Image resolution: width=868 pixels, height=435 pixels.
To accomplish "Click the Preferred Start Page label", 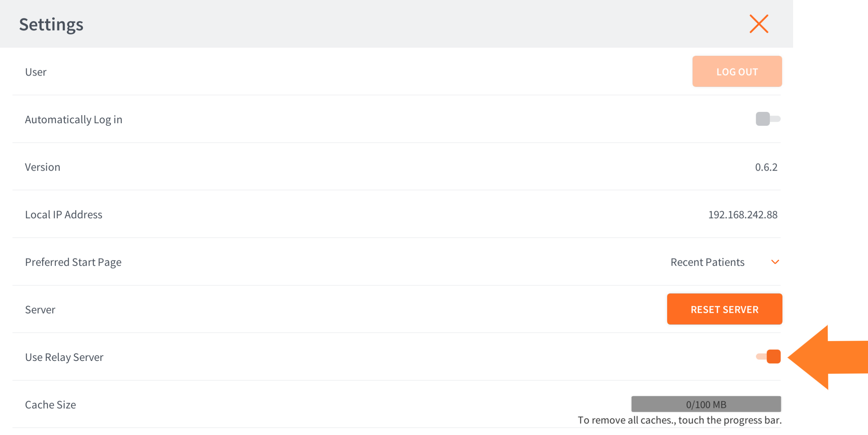I will [73, 262].
